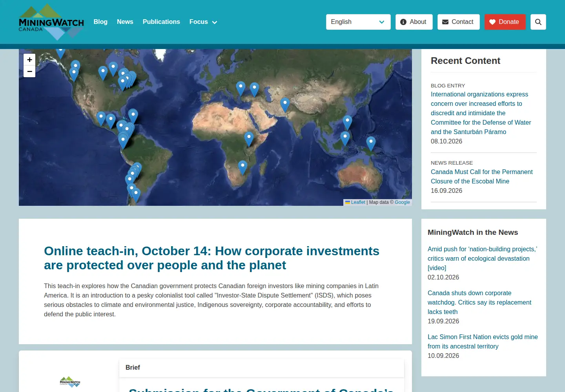Screen dimensions: 565x392
Task: Open the Publications page
Action: coord(161,22)
